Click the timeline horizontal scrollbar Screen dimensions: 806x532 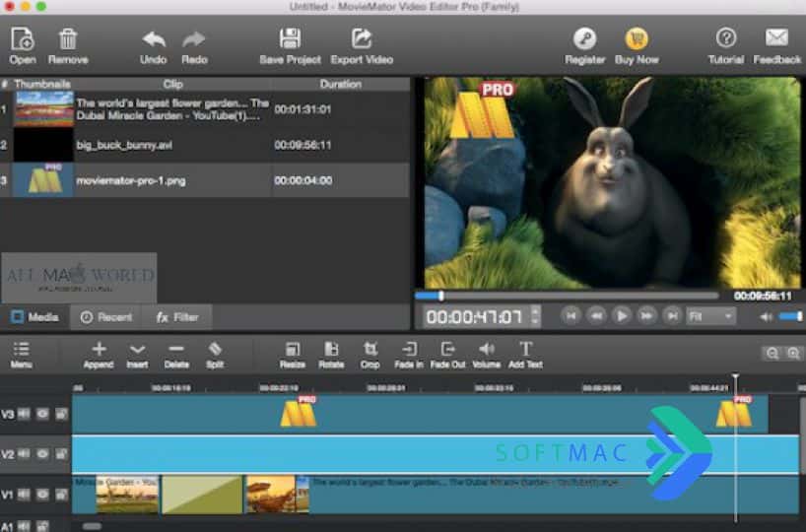pos(92,526)
